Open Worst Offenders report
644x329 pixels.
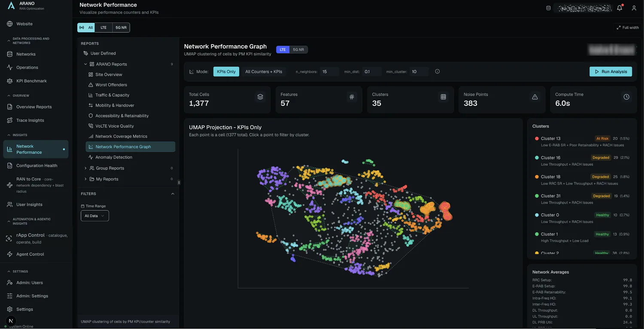(x=131, y=85)
